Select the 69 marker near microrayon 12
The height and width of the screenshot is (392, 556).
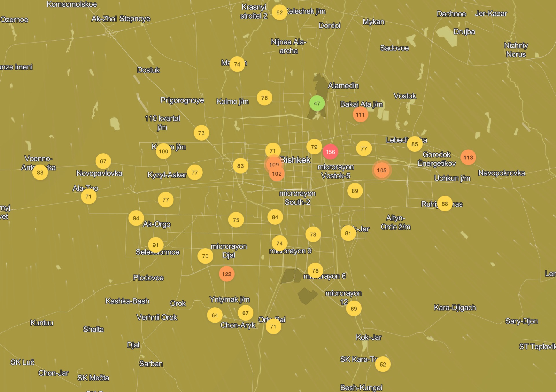click(x=354, y=309)
